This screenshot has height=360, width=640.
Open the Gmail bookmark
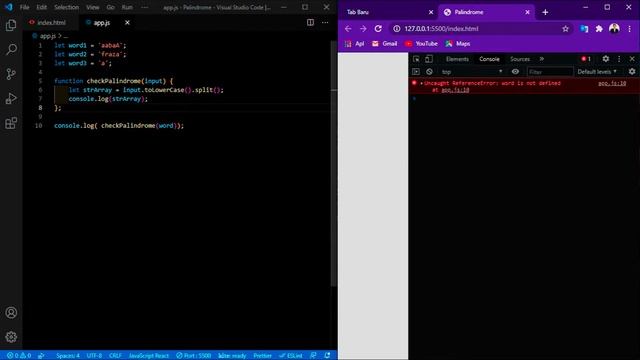point(384,44)
